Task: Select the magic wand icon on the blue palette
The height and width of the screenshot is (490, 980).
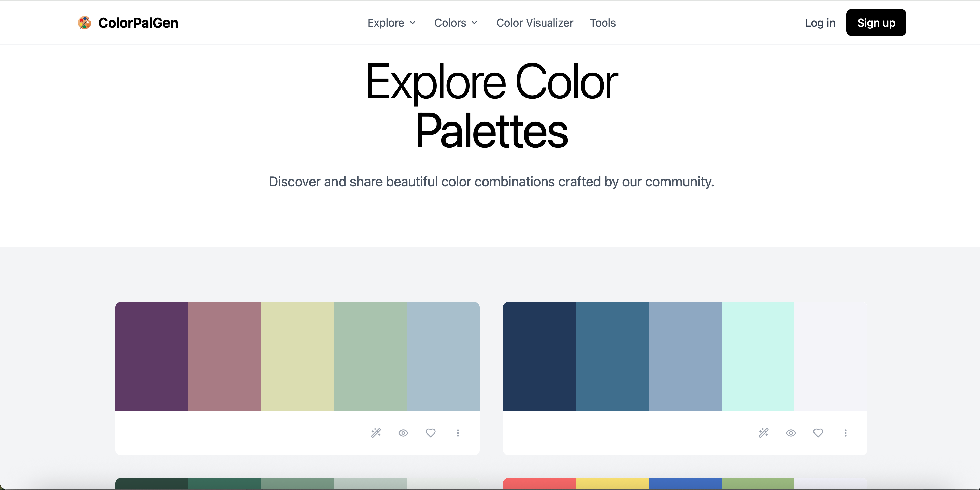Action: coord(763,433)
